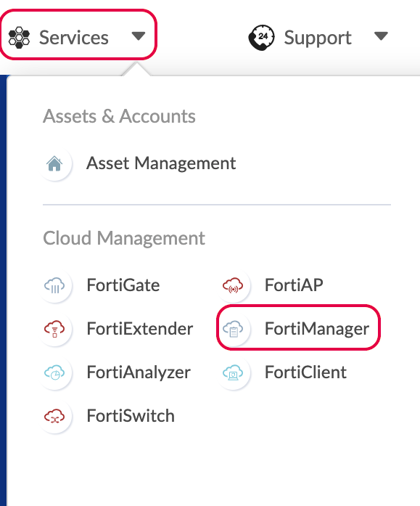This screenshot has width=420, height=506.
Task: Select FortiGate text in Cloud Management
Action: [123, 285]
